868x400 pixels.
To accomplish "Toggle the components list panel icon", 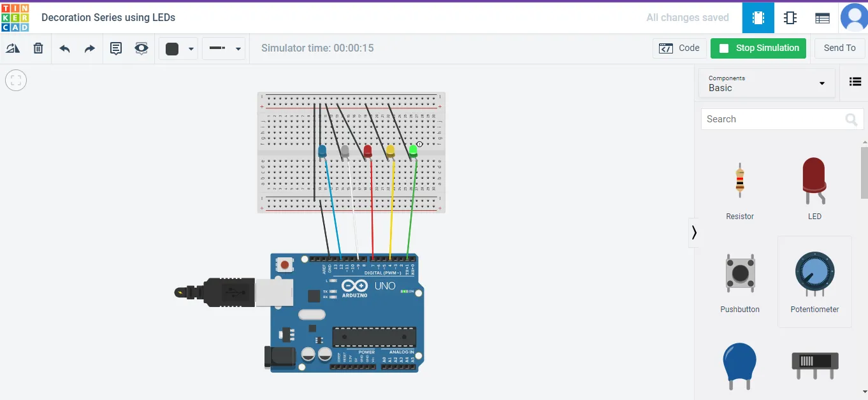I will tap(855, 82).
